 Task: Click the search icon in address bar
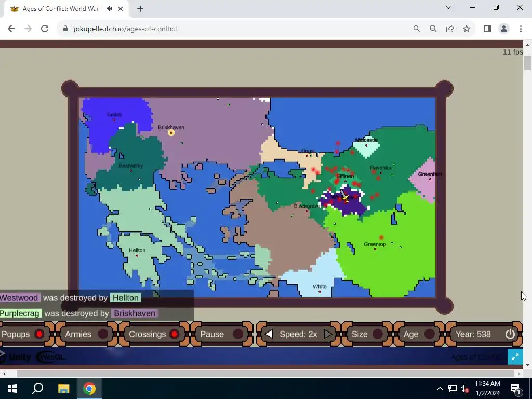click(416, 29)
